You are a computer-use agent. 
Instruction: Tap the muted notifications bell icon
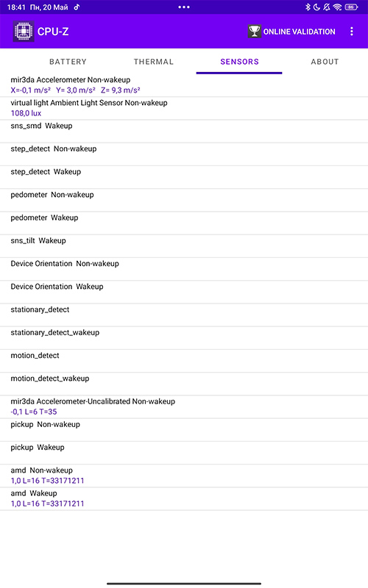(x=327, y=7)
